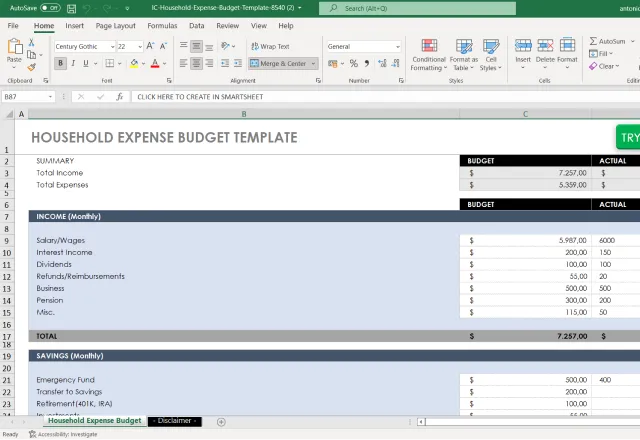The image size is (640, 440).
Task: Click the Increase Decimal icon
Action: point(382,63)
